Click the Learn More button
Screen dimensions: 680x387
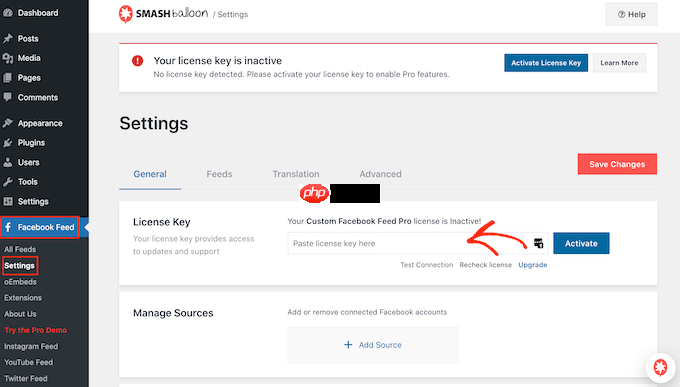pos(619,63)
